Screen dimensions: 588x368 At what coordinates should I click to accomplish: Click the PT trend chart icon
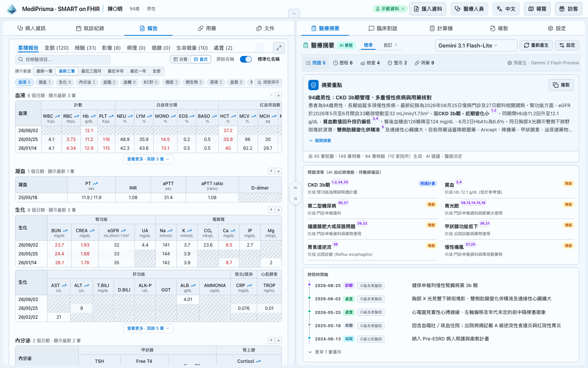(95, 184)
